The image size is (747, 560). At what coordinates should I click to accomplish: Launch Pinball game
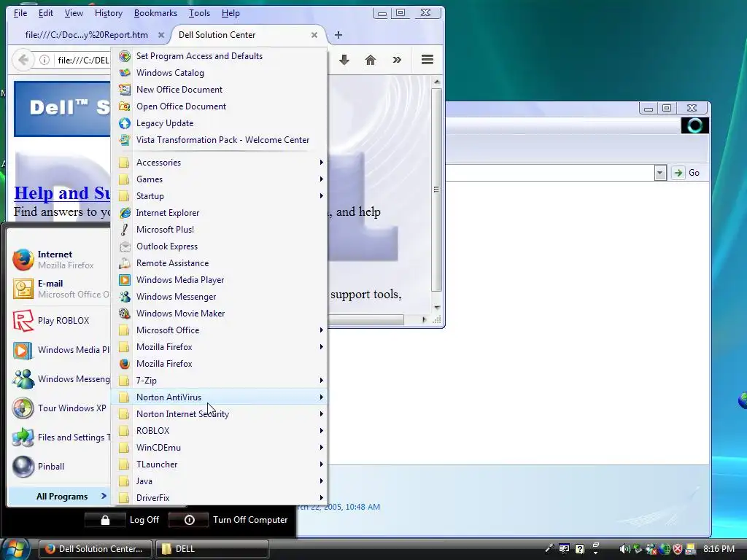[60, 467]
